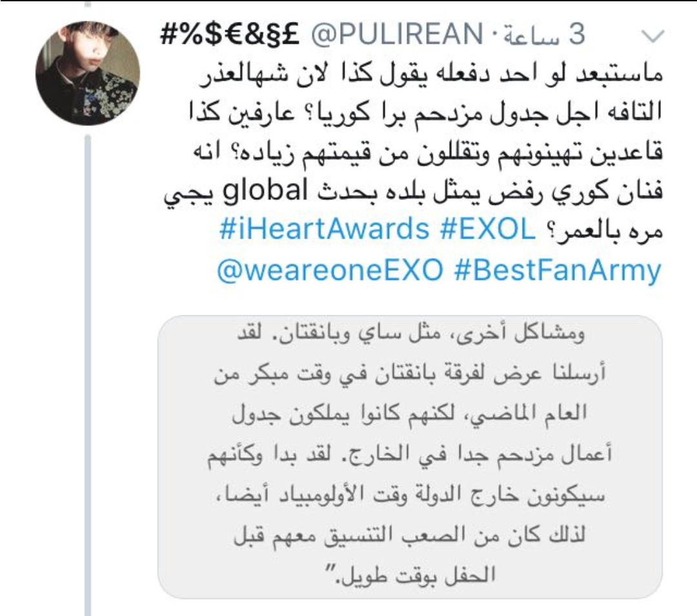697x616 pixels.
Task: Visit the @weareoneEXO mention
Action: pos(330,270)
